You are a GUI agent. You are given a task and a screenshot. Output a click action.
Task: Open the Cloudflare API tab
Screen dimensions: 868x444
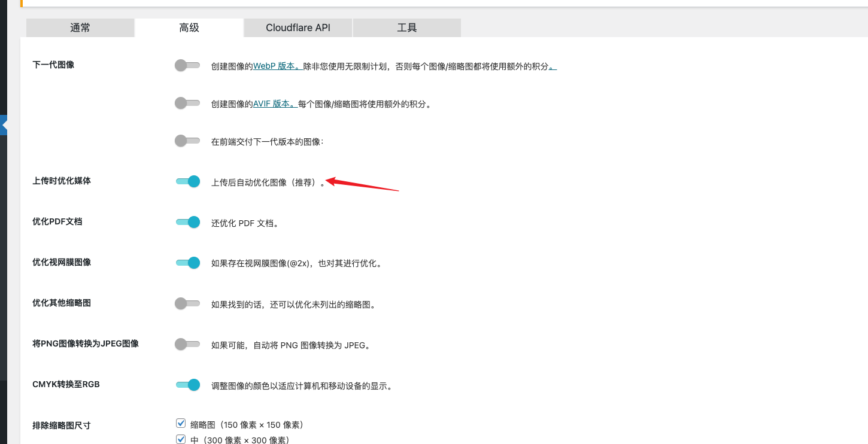(x=298, y=28)
